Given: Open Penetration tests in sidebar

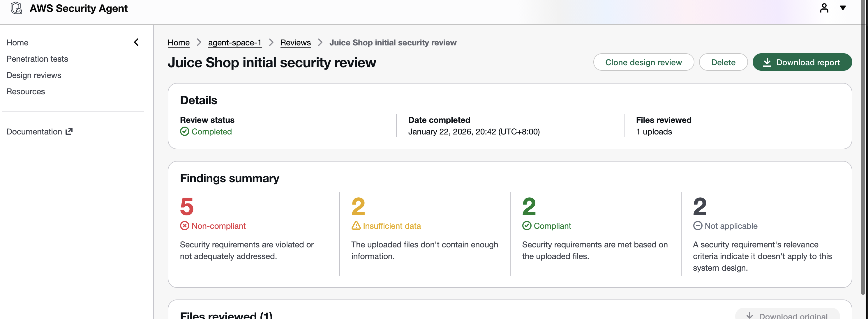Looking at the screenshot, I should coord(37,59).
